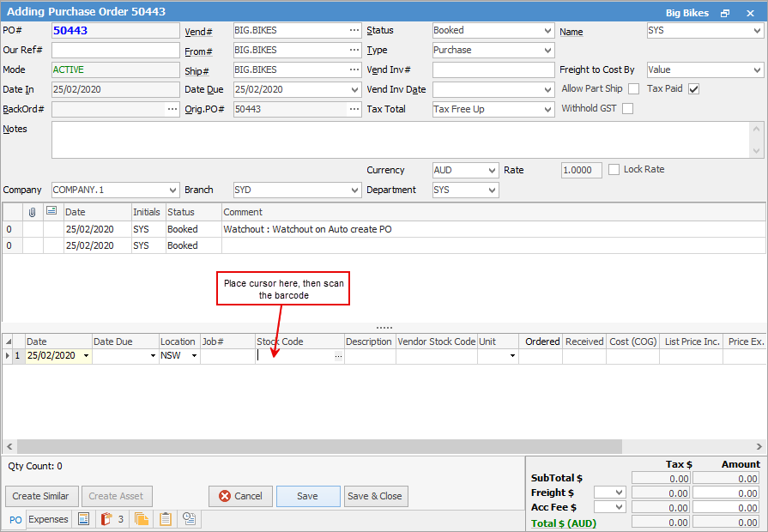The width and height of the screenshot is (768, 532).
Task: Expand the Company dropdown
Action: (172, 190)
